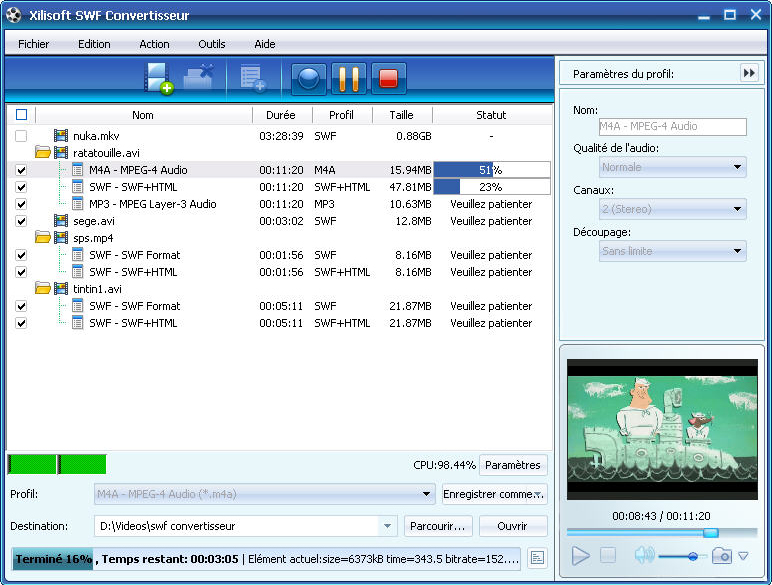Open the Aide menu
The width and height of the screenshot is (772, 585).
pyautogui.click(x=264, y=44)
